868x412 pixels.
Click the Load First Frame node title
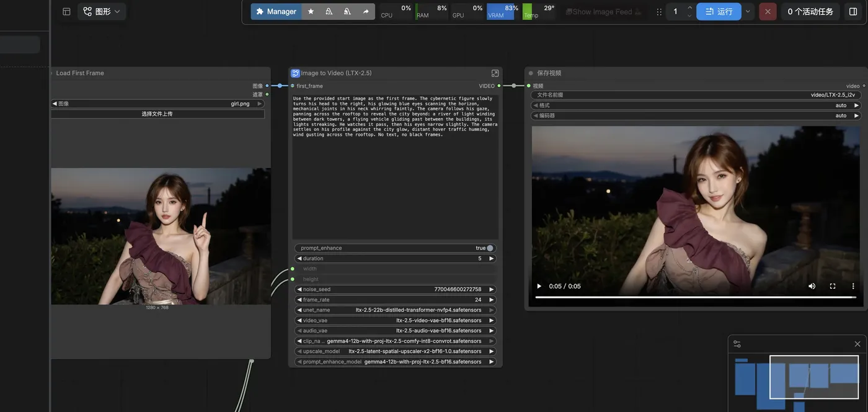[x=80, y=73]
